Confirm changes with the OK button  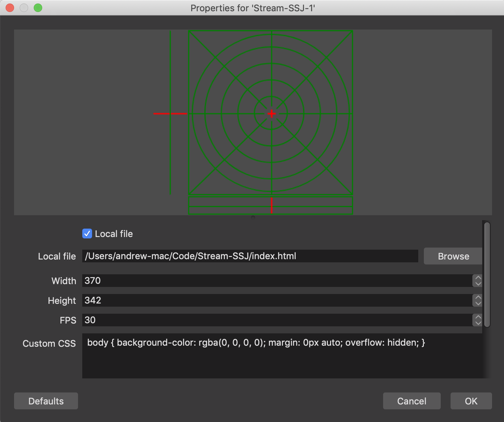coord(471,401)
